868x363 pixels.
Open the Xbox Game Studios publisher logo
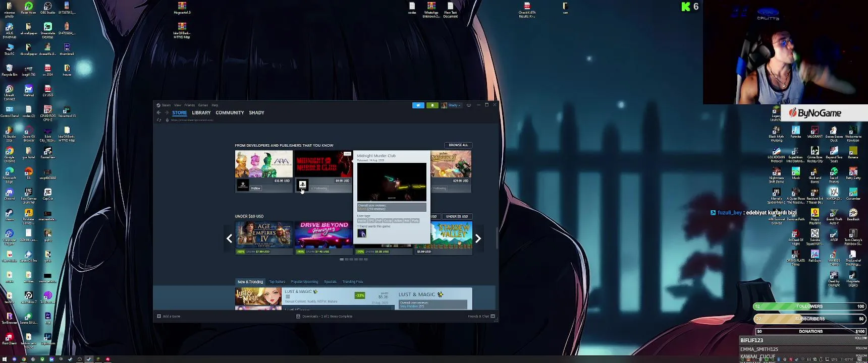243,185
